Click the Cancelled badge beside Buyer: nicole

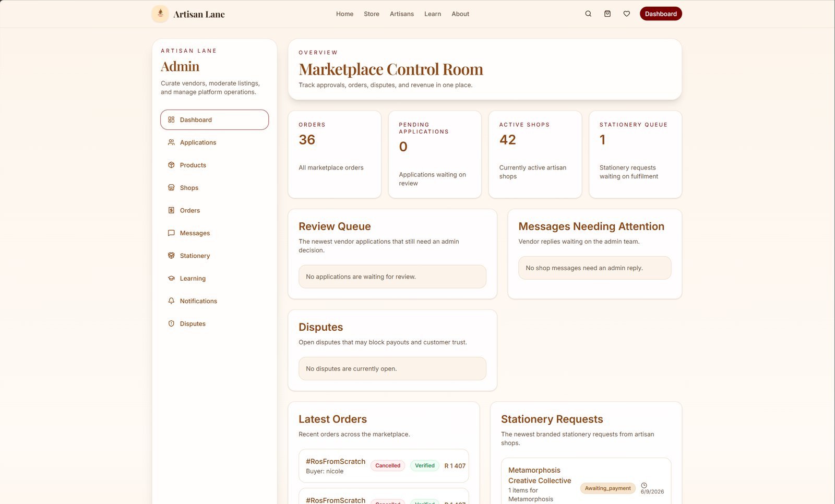click(x=388, y=465)
